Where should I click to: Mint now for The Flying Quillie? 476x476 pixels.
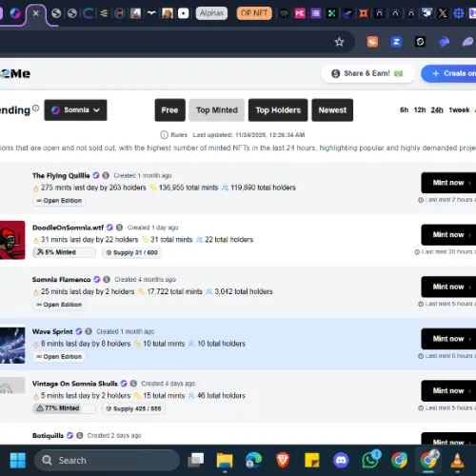(448, 183)
